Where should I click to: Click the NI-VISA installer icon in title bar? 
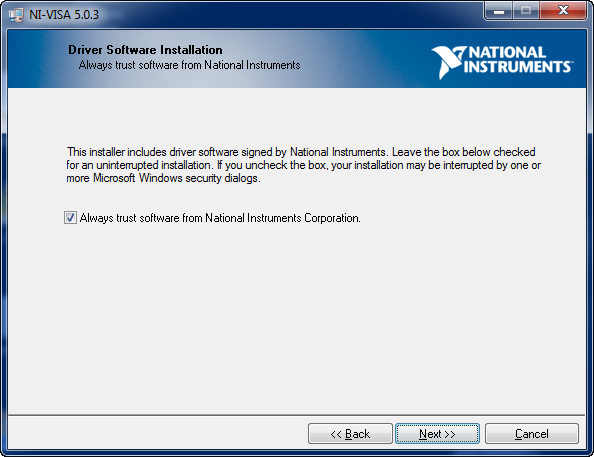point(16,15)
